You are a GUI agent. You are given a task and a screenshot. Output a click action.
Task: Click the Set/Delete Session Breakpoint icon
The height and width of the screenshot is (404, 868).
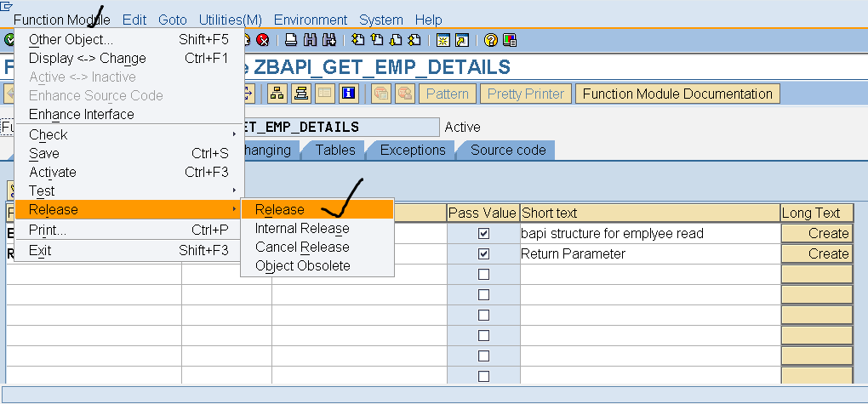(x=381, y=94)
